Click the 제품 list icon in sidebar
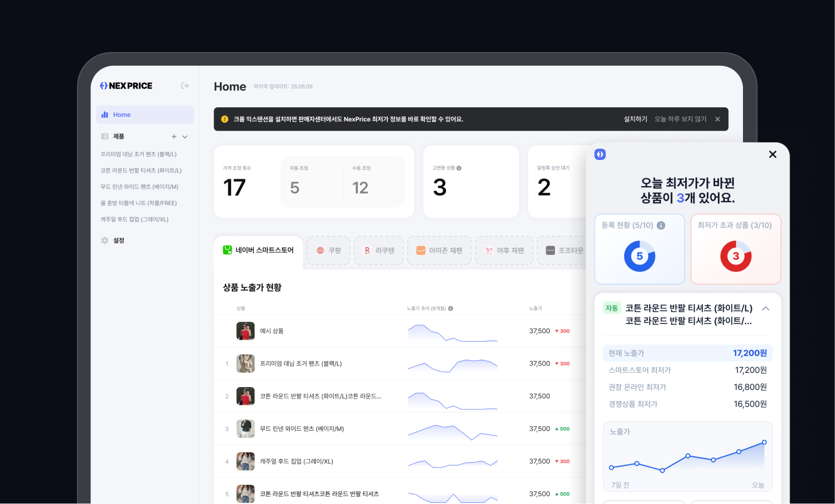 click(x=105, y=136)
